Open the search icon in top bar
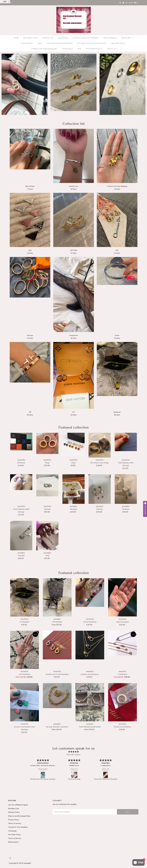 (120, 3)
